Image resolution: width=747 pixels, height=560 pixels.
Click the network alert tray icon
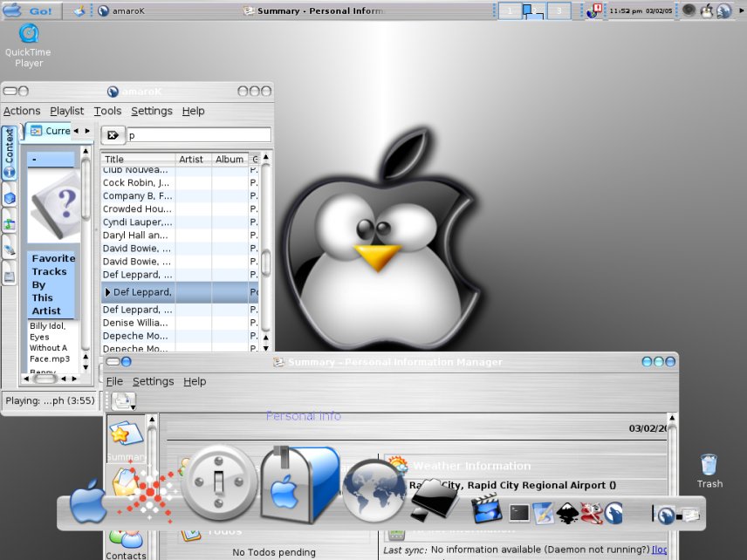[x=593, y=10]
